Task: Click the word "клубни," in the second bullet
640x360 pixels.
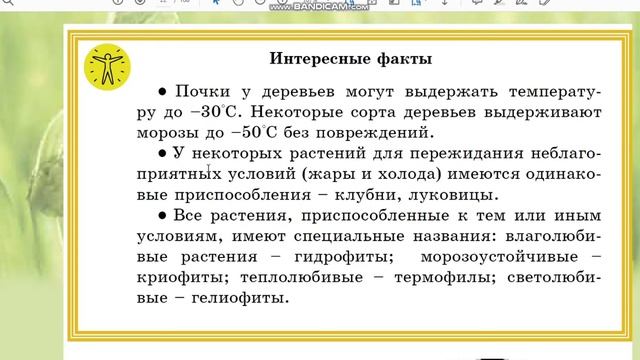Action: (x=369, y=195)
